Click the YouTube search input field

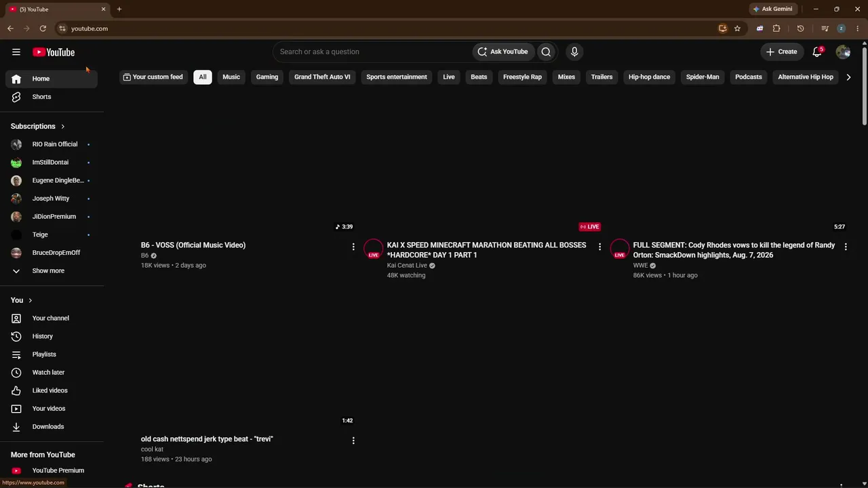[x=373, y=52]
